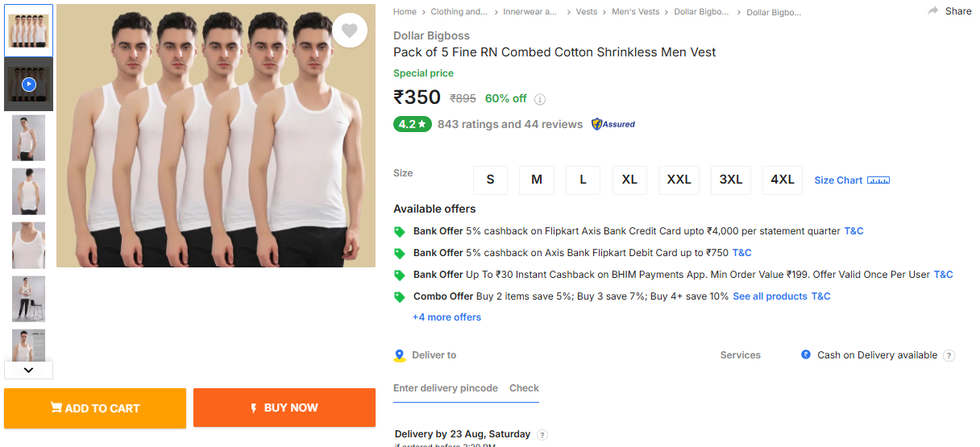Expand +4 more offers
The height and width of the screenshot is (447, 980).
point(446,317)
